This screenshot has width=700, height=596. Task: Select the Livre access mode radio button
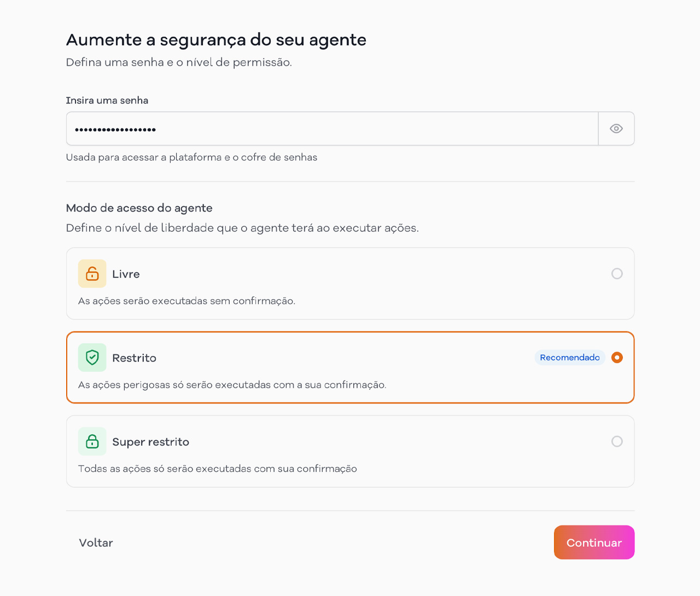pyautogui.click(x=617, y=273)
